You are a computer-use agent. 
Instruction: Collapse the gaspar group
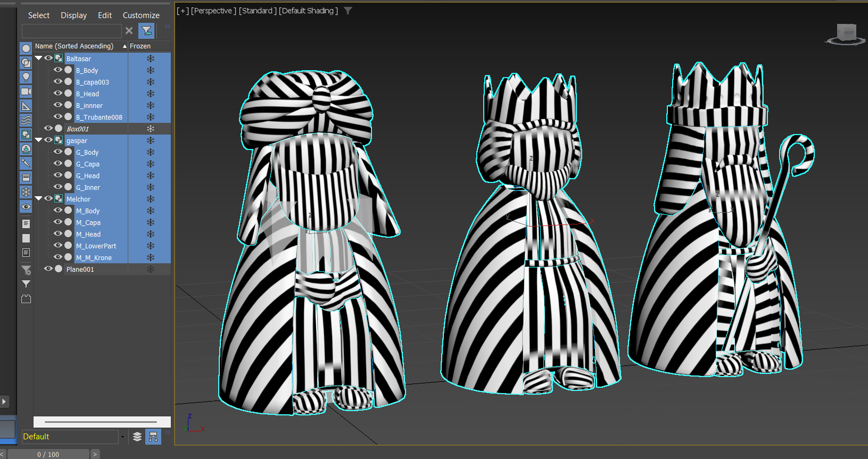(x=38, y=140)
